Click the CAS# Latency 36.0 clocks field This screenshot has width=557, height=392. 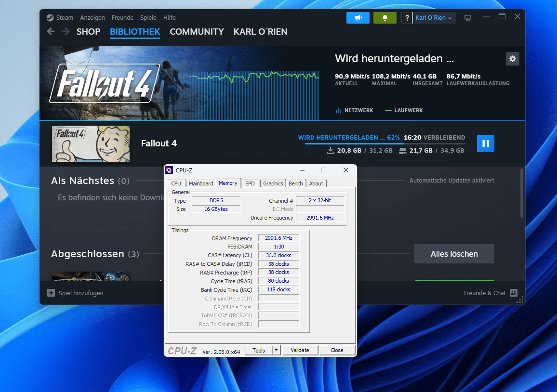[278, 255]
